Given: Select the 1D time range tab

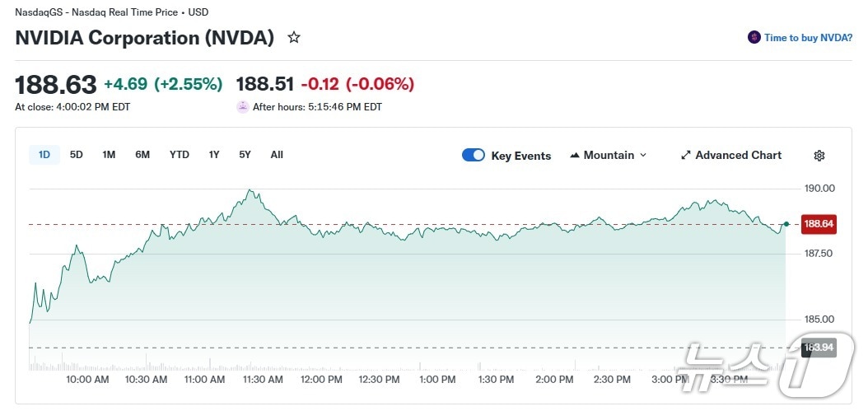Looking at the screenshot, I should (x=44, y=155).
